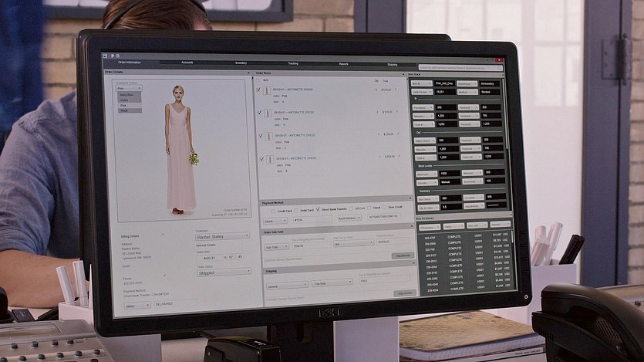644x362 pixels.
Task: Switch to the Shipping tab
Action: click(x=393, y=65)
